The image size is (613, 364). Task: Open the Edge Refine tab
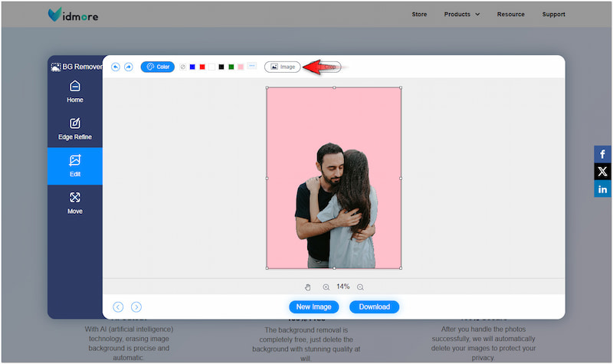[x=75, y=129]
